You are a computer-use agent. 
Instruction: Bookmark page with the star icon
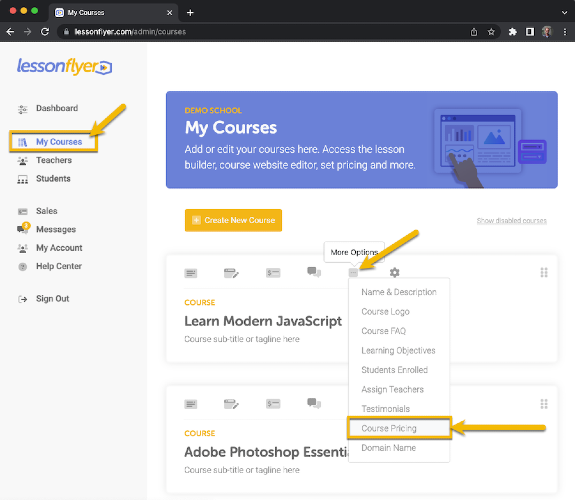[491, 32]
